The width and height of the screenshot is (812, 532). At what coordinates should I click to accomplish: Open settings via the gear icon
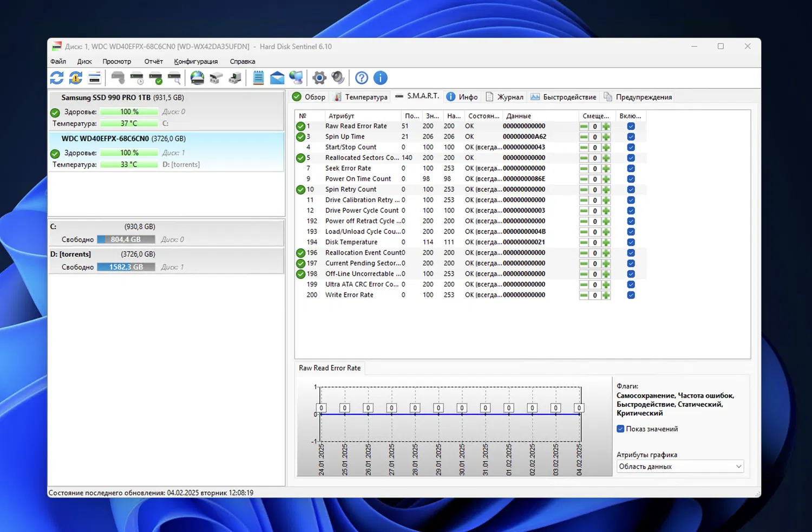coord(319,78)
